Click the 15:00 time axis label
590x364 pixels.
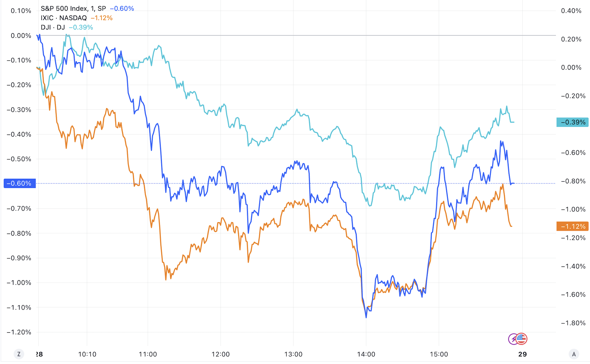coord(439,354)
